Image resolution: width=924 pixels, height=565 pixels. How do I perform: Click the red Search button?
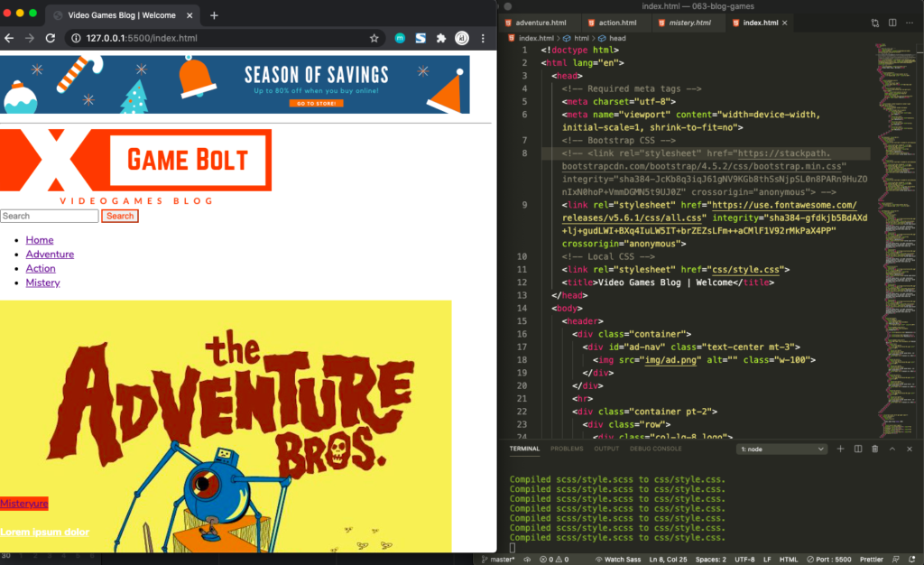pyautogui.click(x=120, y=217)
